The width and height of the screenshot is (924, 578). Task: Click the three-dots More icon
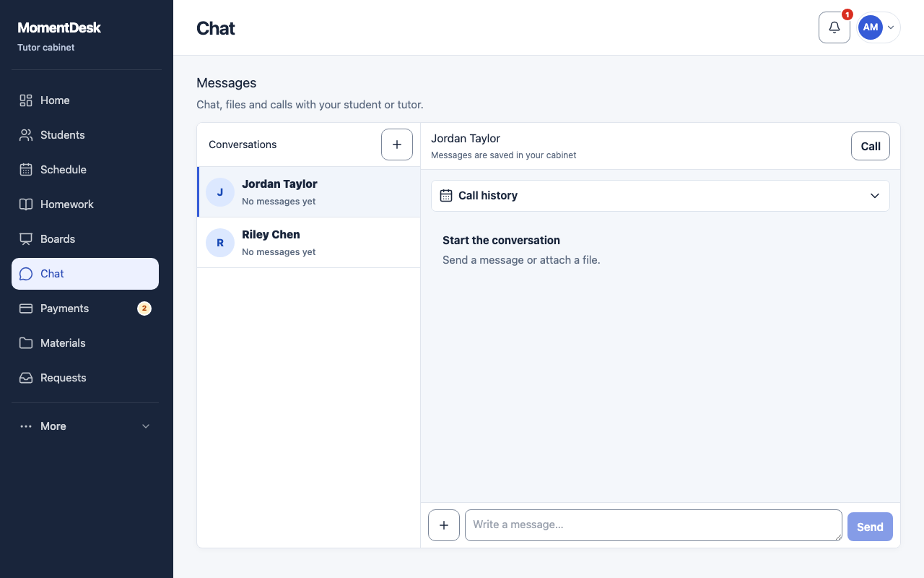pos(26,426)
